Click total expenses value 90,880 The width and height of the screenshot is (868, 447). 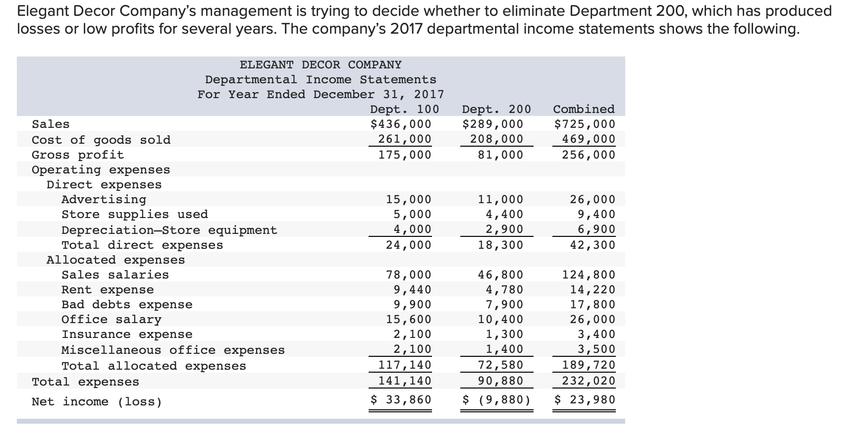tap(500, 381)
